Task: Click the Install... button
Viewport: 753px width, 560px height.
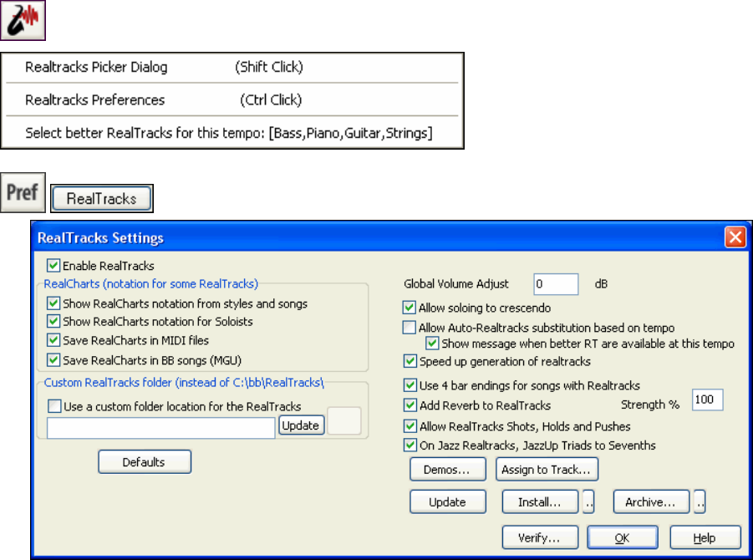Action: pyautogui.click(x=540, y=501)
